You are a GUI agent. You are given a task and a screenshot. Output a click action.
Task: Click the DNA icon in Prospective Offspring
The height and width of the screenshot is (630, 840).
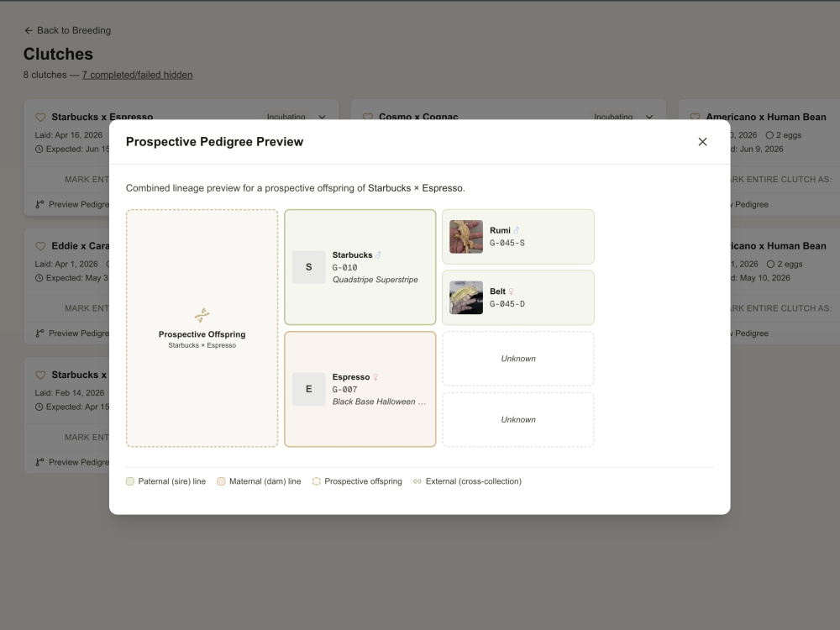tap(202, 315)
